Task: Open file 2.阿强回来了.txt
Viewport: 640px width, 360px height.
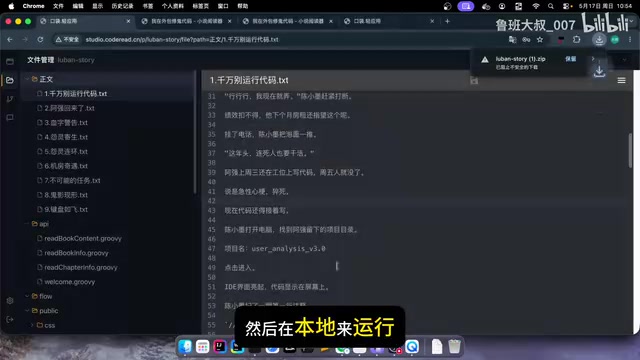Action: click(69, 108)
